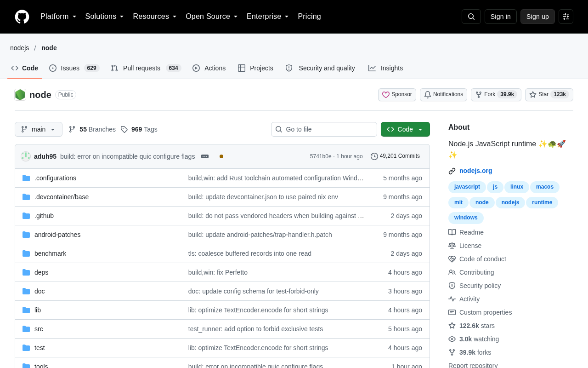Screen dimensions: 588x368
Task: Visit the nodejs.org website link
Action: (x=475, y=171)
